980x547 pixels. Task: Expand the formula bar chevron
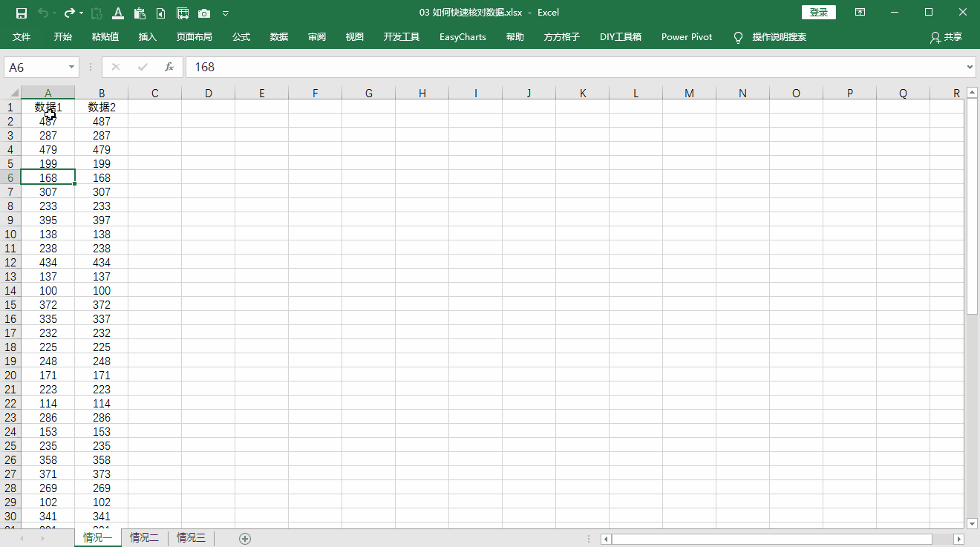pyautogui.click(x=970, y=68)
